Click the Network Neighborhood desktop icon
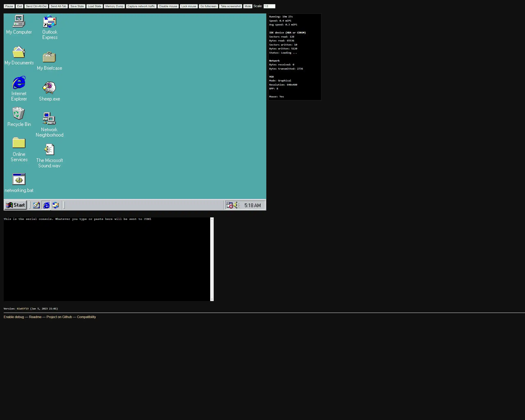525x420 pixels. [49, 119]
